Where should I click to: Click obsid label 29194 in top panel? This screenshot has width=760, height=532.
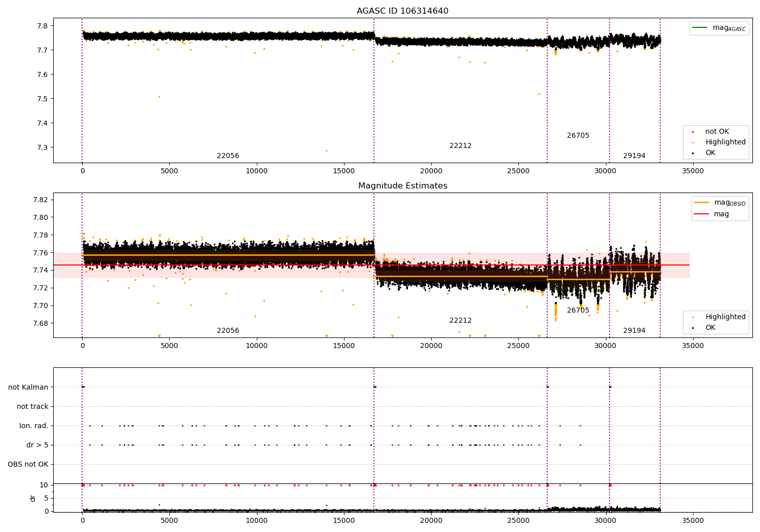[634, 156]
